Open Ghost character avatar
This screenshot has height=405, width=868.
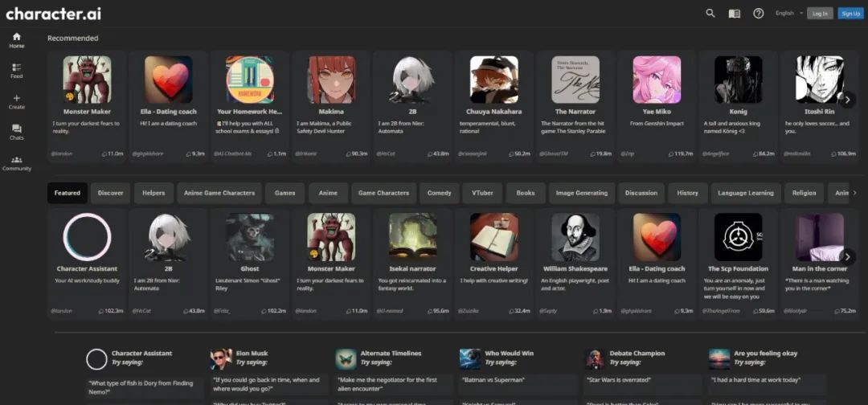tap(250, 237)
